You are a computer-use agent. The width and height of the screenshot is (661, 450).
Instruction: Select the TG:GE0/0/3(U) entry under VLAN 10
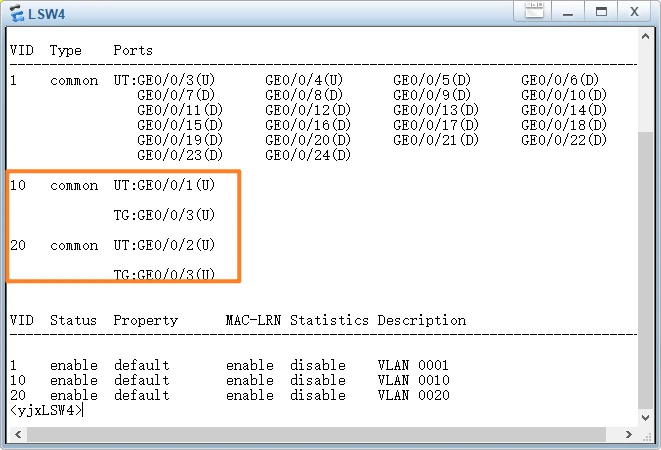(x=164, y=215)
